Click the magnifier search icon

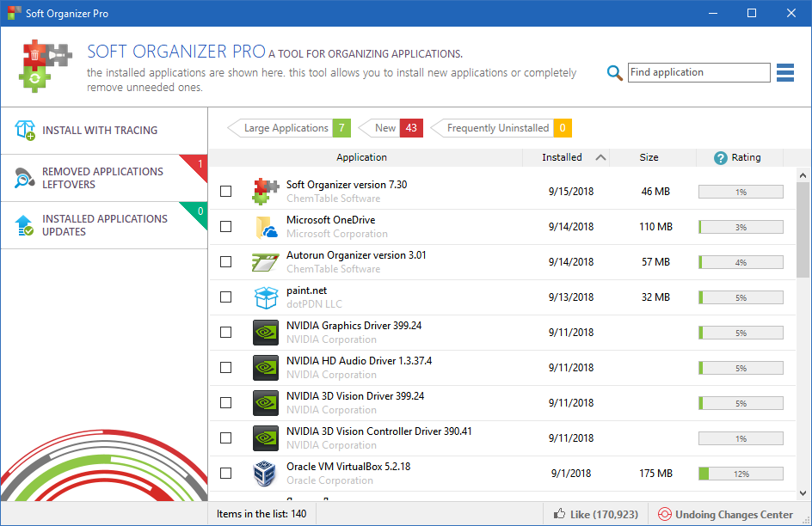coord(614,73)
